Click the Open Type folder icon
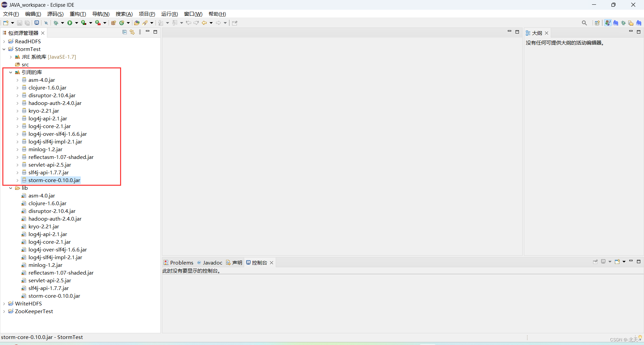Screen dimensions: 644x345 (x=137, y=23)
